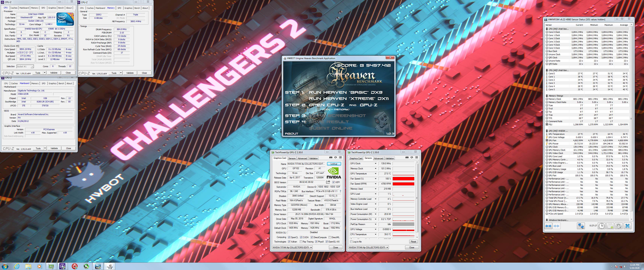Toggle the UEFI checkbox
This screenshot has width=644, height=270.
[x=333, y=182]
